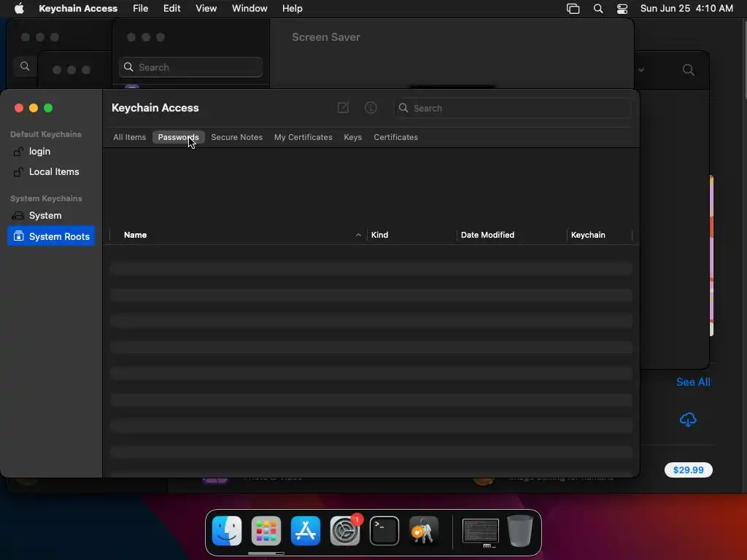The height and width of the screenshot is (560, 747).
Task: Open the File menu
Action: 141,9
